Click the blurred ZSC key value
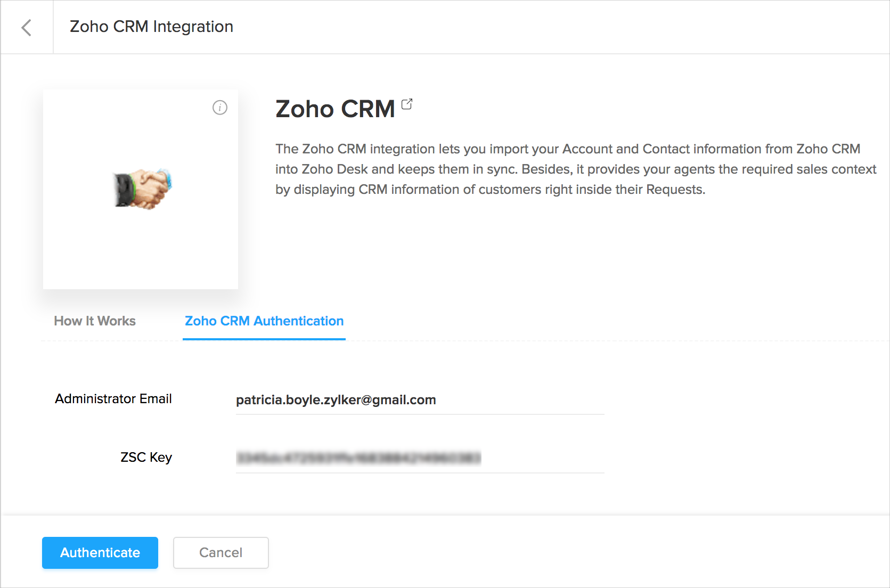This screenshot has width=890, height=588. tap(358, 458)
